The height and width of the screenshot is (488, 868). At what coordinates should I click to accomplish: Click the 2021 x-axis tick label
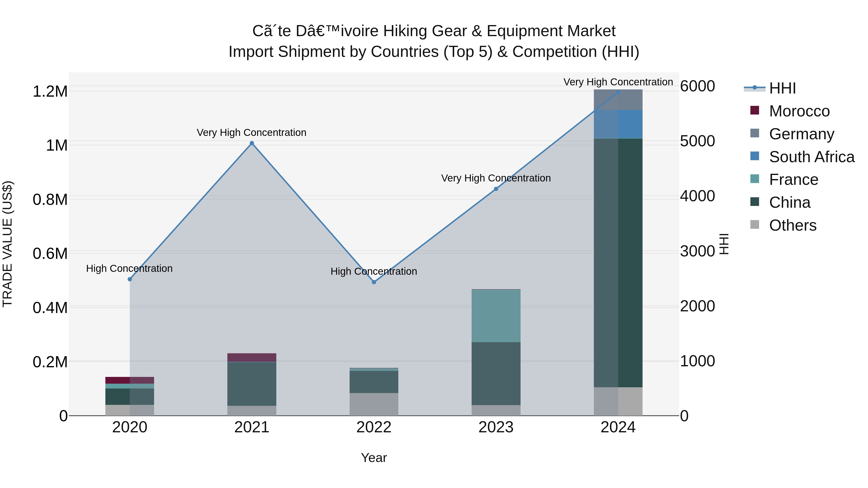tap(252, 427)
